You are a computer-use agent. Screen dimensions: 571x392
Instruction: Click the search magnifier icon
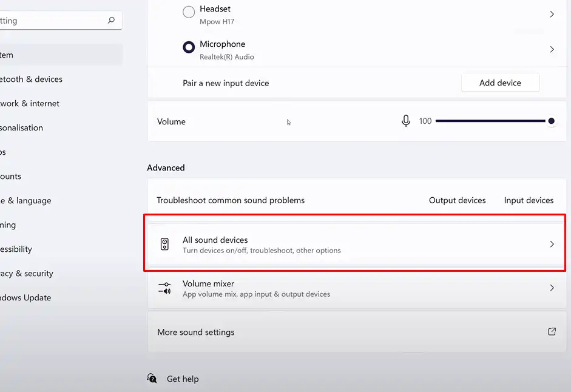[x=111, y=21]
